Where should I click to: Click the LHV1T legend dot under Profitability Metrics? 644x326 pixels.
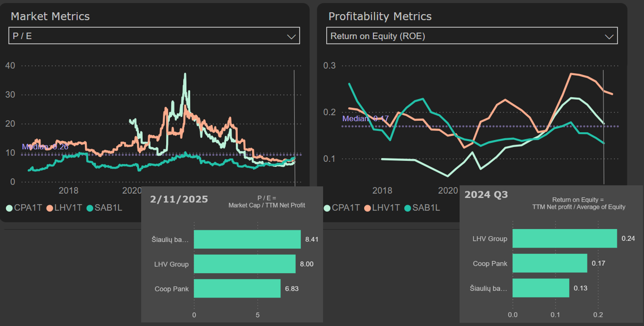(367, 208)
